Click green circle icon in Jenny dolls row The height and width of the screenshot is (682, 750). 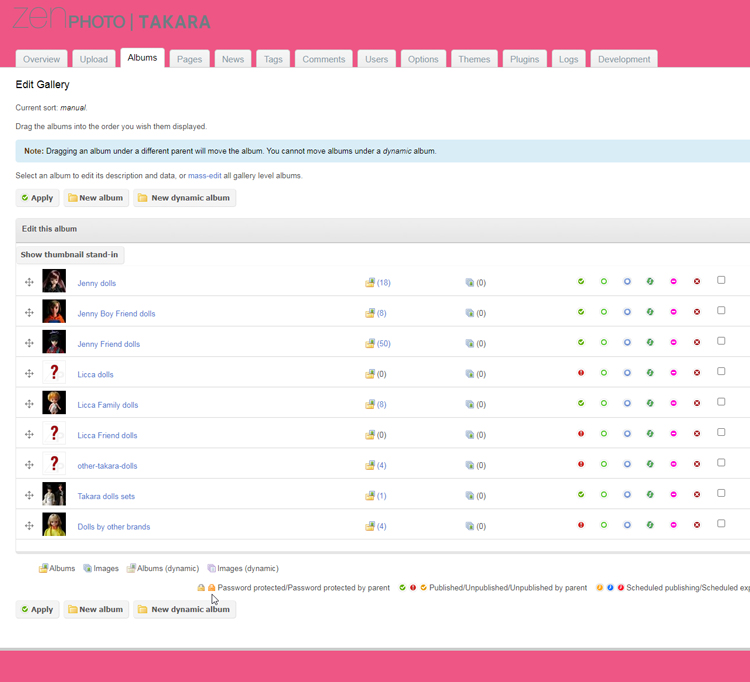coord(604,281)
